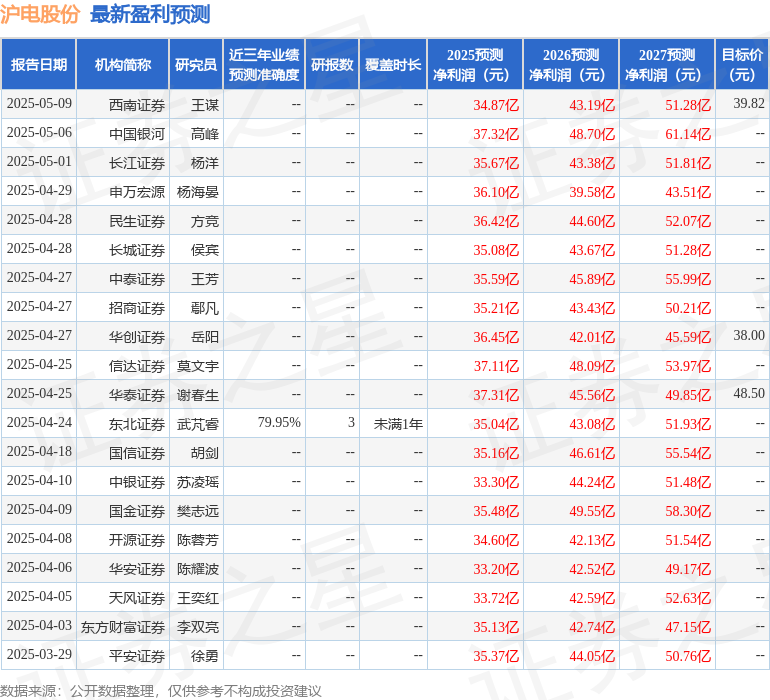This screenshot has height=700, width=770.
Task: Click the 2025-04-24 report date
Action: click(39, 422)
